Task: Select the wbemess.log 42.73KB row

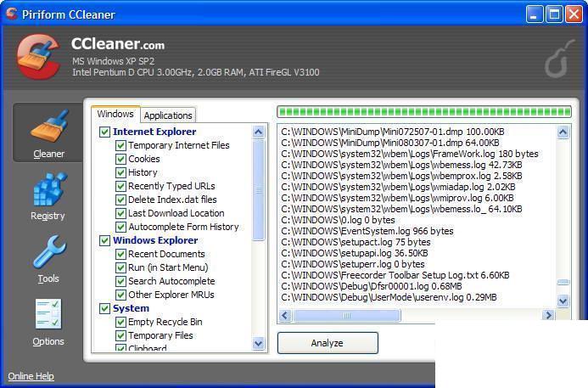Action: click(x=401, y=165)
